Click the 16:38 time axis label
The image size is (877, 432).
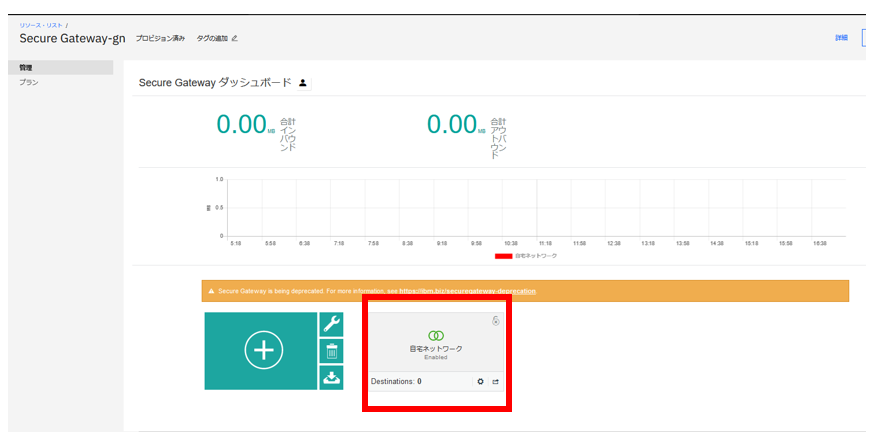pos(819,244)
